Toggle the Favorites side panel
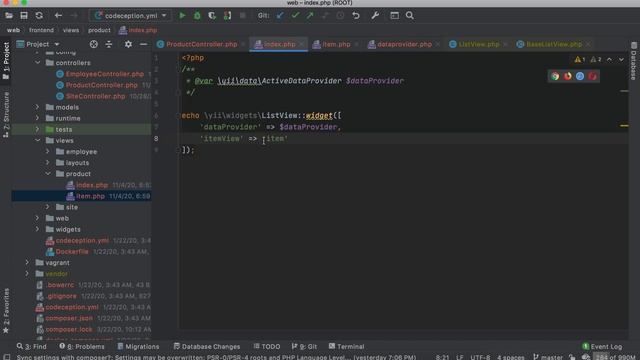The image size is (640, 360). (x=6, y=311)
